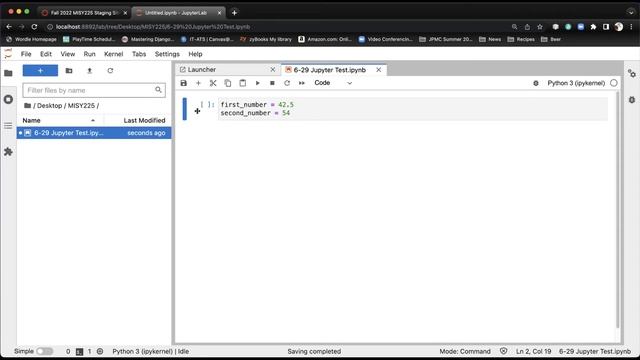Open Running Terminals and Kernels sidebar

point(8,99)
